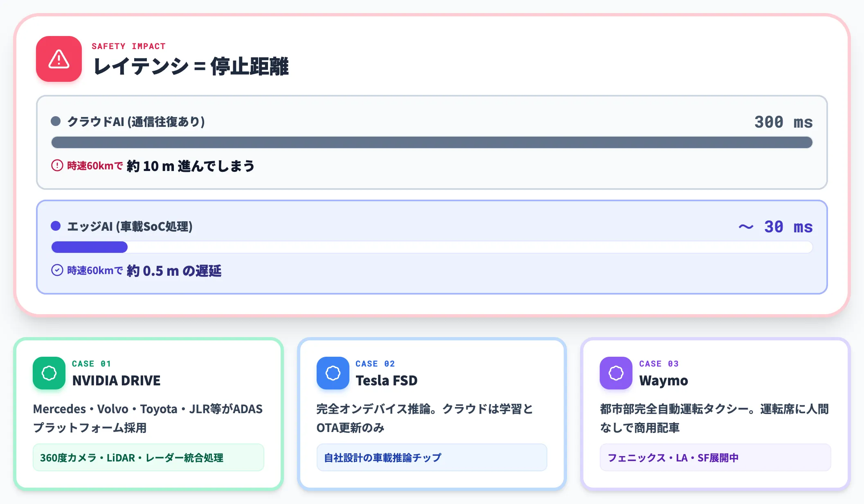Open the Waymo heading

(x=664, y=381)
